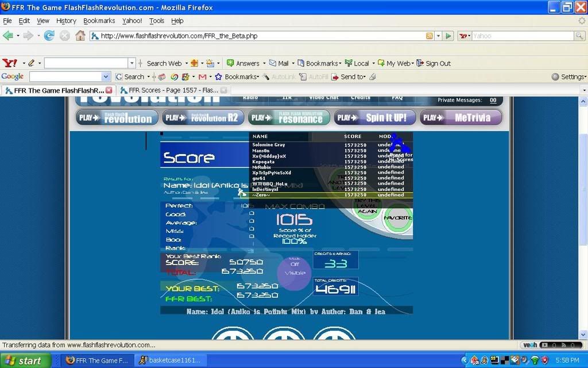Click the browser Back arrow
Image resolution: width=588 pixels, height=368 pixels.
[x=8, y=36]
